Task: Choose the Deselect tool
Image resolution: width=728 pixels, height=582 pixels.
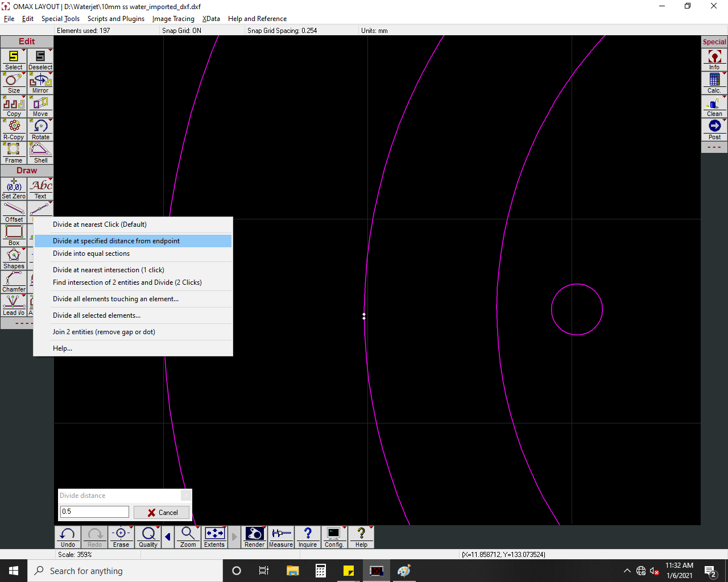Action: point(40,60)
